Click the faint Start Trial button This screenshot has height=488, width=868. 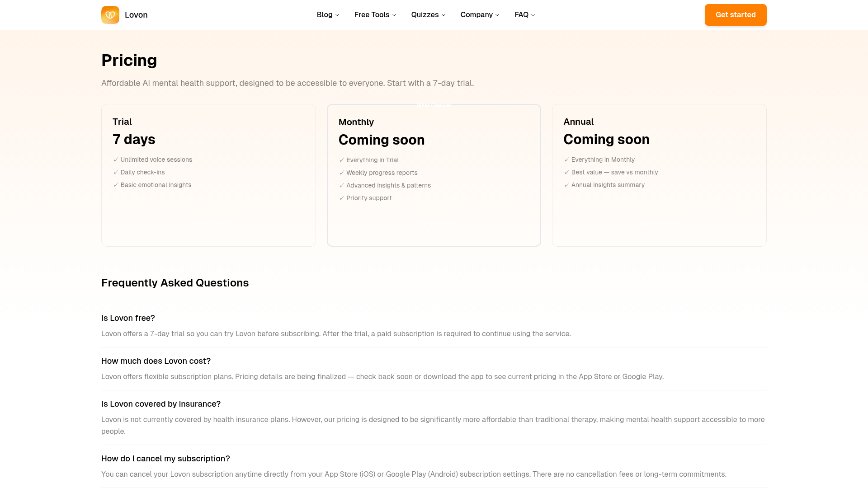(x=208, y=225)
